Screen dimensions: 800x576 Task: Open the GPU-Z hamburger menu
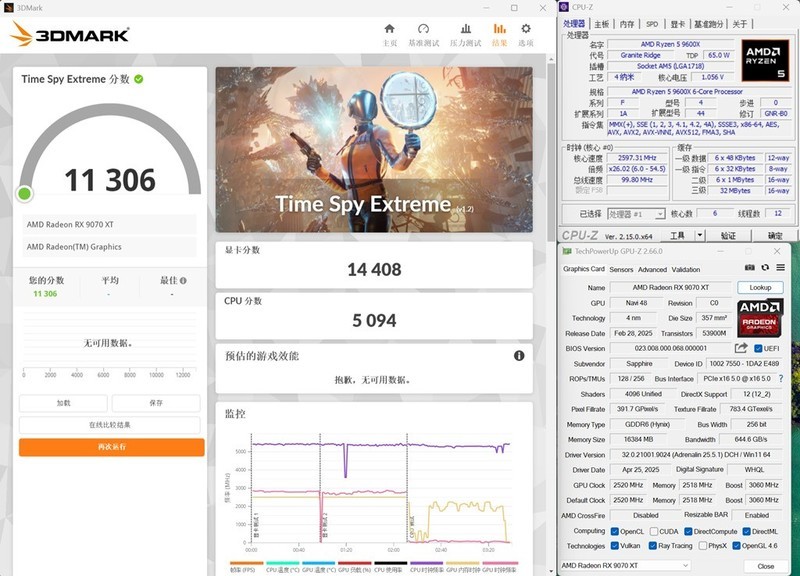point(781,268)
